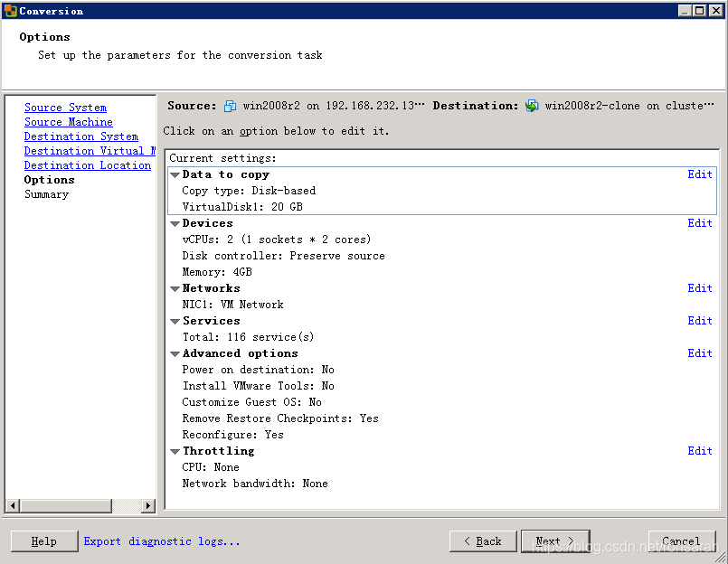Collapse the Data to copy section

tap(175, 175)
